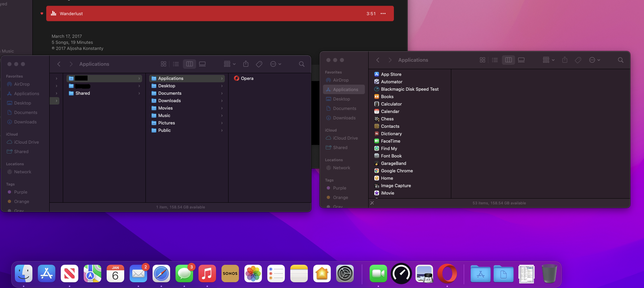Open the News app in Dock
644x288 pixels.
(70, 273)
